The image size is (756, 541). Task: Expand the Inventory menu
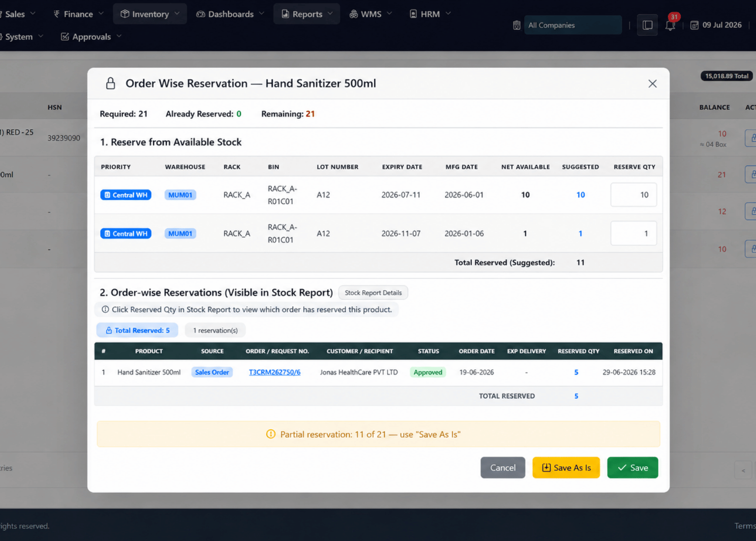click(x=150, y=14)
